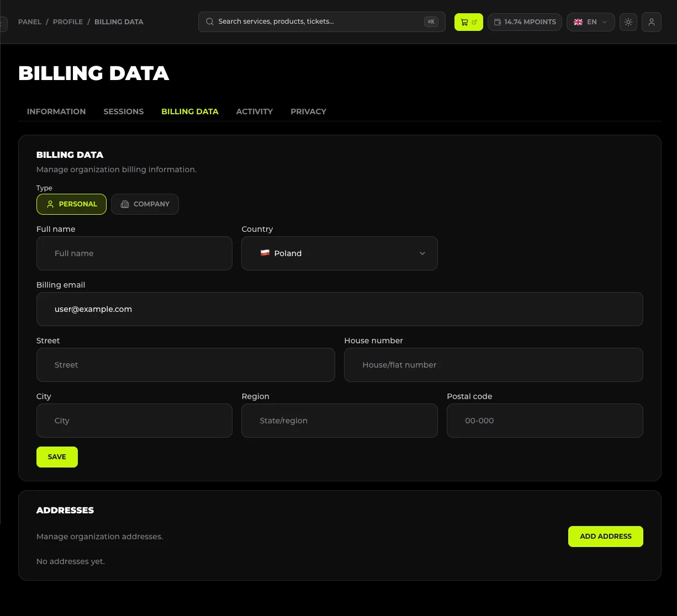Click the wallet icon beside MPOINTS
The width and height of the screenshot is (677, 616).
click(x=498, y=22)
